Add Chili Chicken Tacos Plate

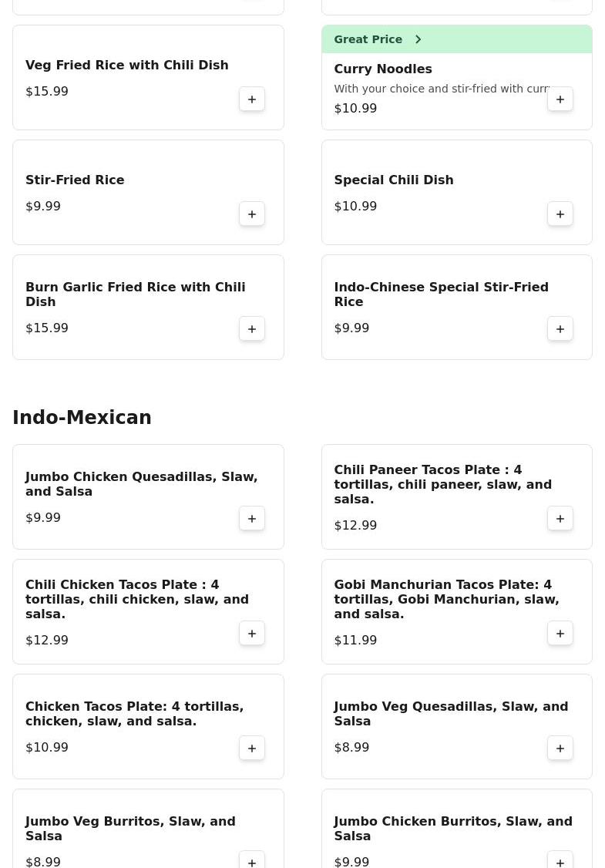pyautogui.click(x=252, y=634)
